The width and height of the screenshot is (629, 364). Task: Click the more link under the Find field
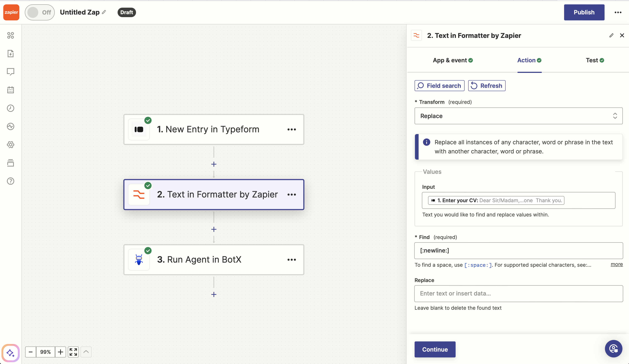pos(617,265)
